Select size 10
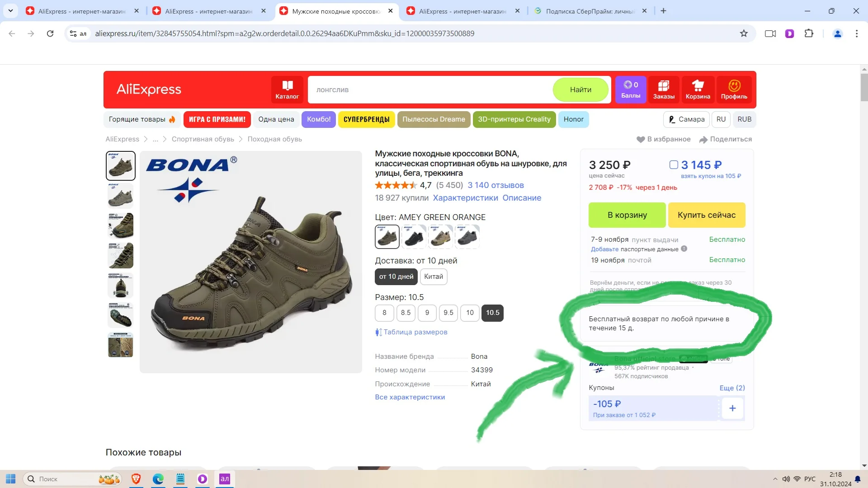 [470, 313]
